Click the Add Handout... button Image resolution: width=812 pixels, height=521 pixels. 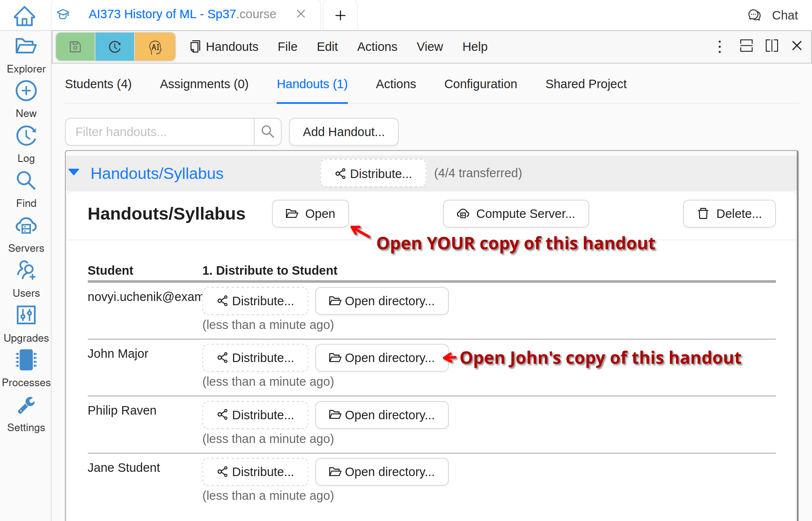pyautogui.click(x=343, y=132)
